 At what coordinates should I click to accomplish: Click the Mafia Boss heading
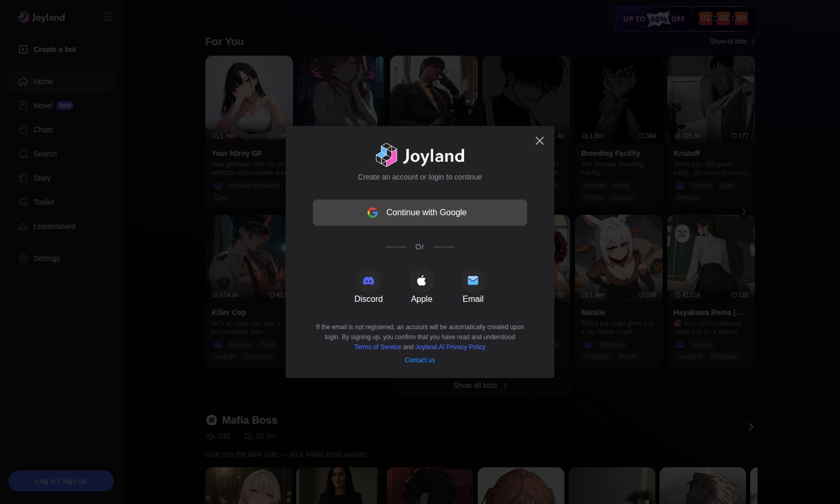click(249, 420)
